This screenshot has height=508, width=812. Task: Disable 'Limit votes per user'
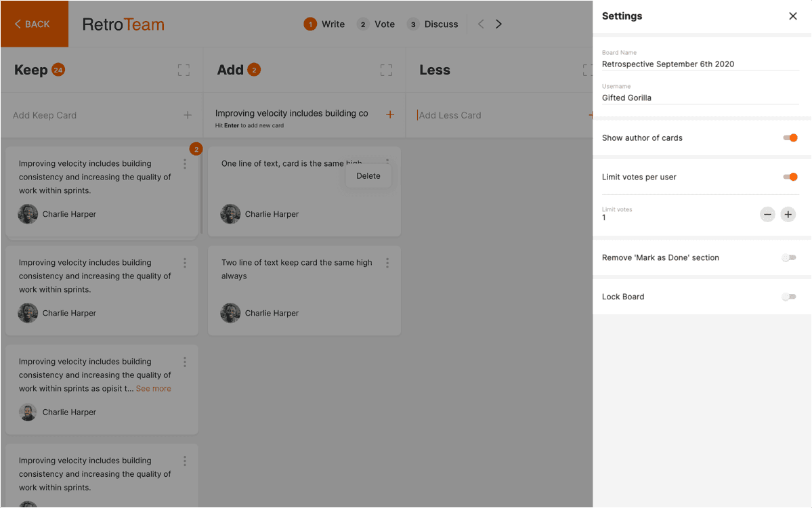tap(790, 177)
